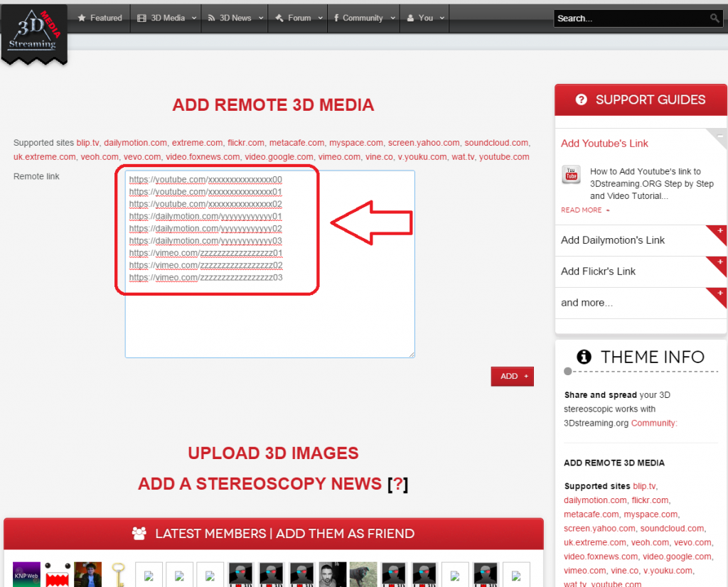The width and height of the screenshot is (728, 587).
Task: Open the Featured menu item
Action: pos(100,18)
